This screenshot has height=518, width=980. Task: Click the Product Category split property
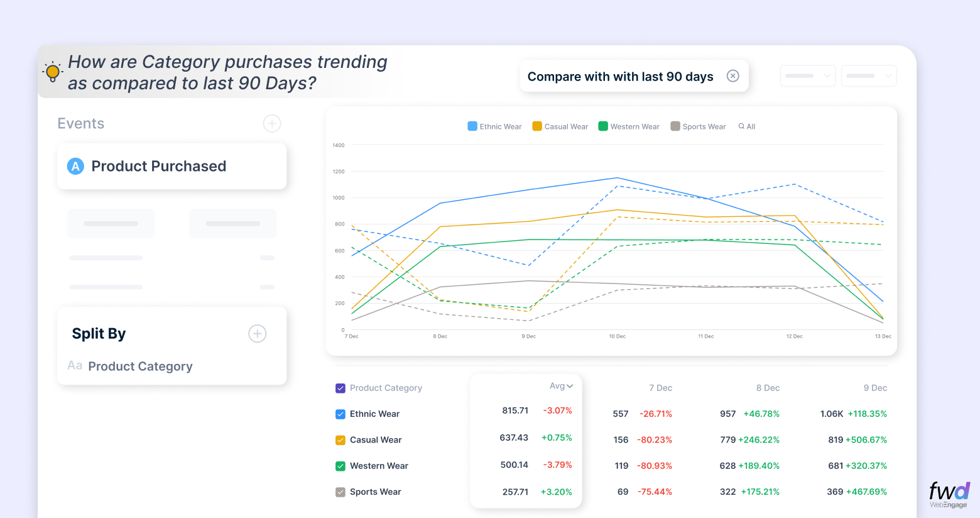[140, 366]
